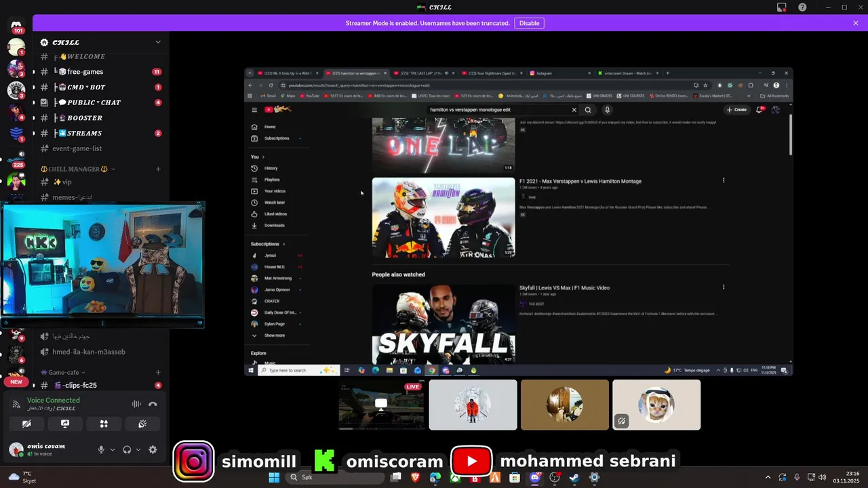
Task: Open the free-games channel
Action: click(100, 72)
